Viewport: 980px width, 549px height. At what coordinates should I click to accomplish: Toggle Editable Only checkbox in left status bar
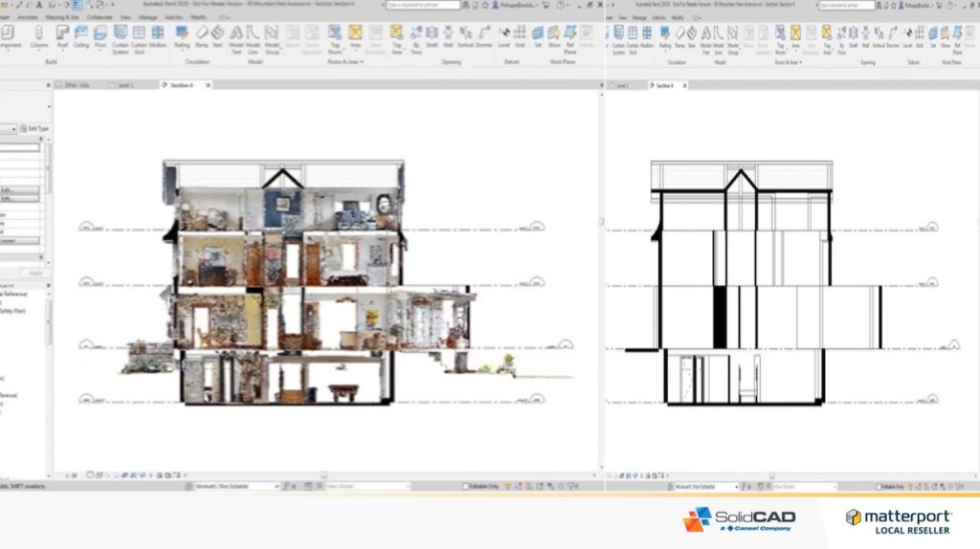(x=466, y=486)
